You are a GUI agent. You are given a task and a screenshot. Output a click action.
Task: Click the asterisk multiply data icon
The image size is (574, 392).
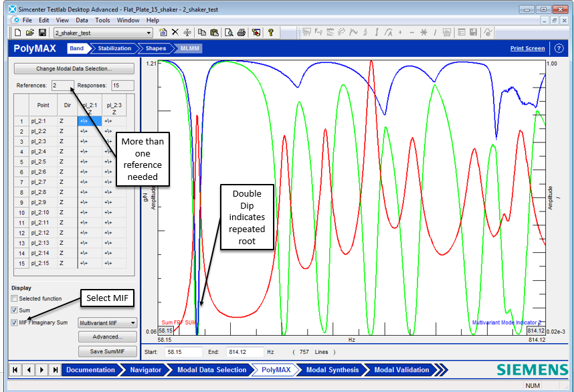423,33
